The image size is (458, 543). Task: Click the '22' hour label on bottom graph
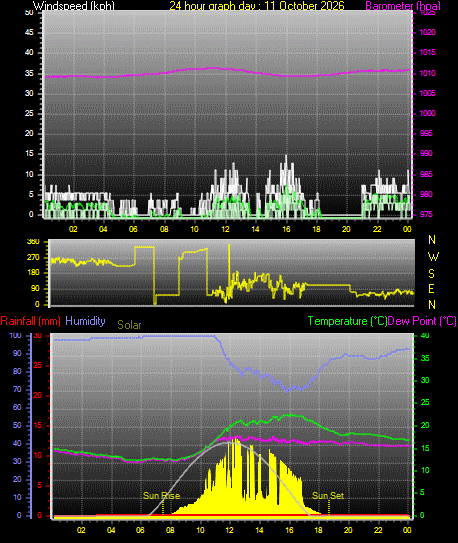pos(378,530)
